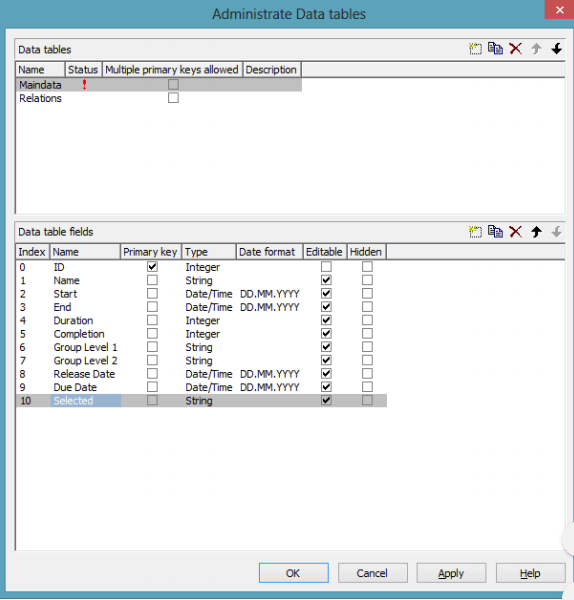The height and width of the screenshot is (600, 574).
Task: Enable multiple primary keys for Relations table
Action: tap(173, 98)
